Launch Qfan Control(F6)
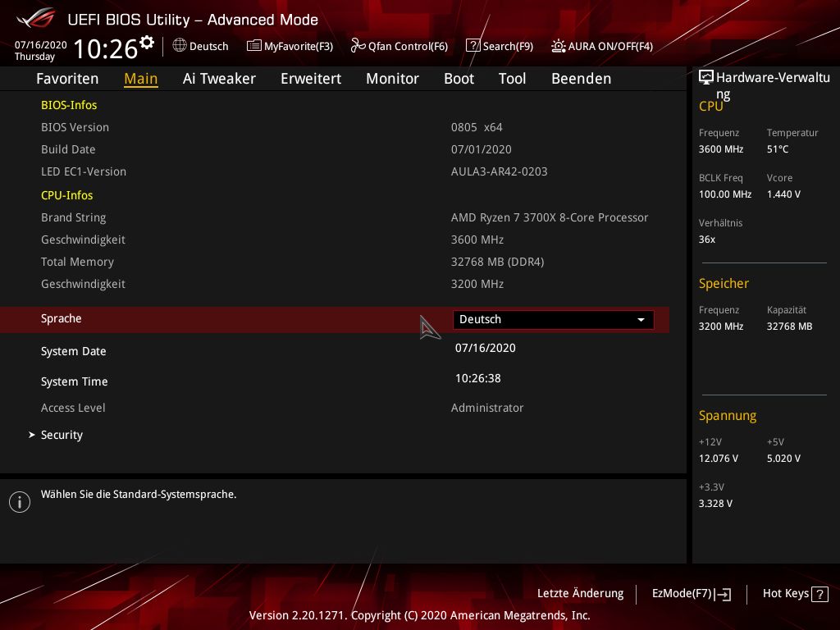This screenshot has width=840, height=630. [x=399, y=46]
